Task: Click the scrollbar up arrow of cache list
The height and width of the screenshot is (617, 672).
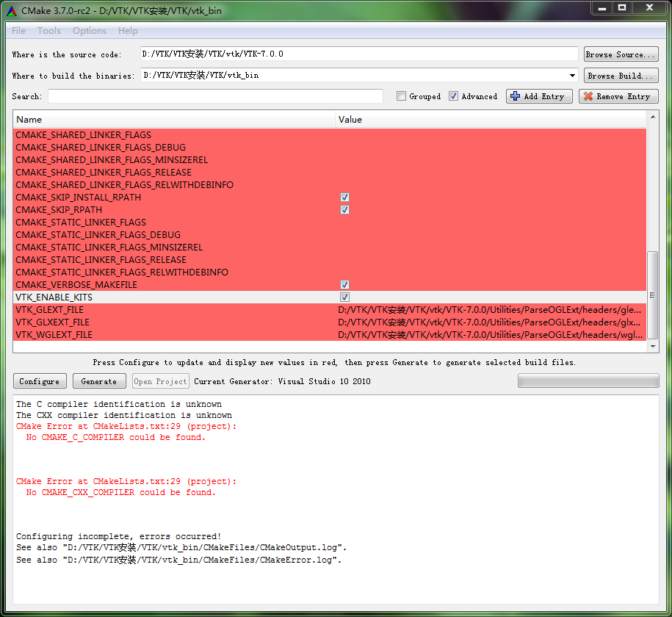Action: tap(653, 117)
